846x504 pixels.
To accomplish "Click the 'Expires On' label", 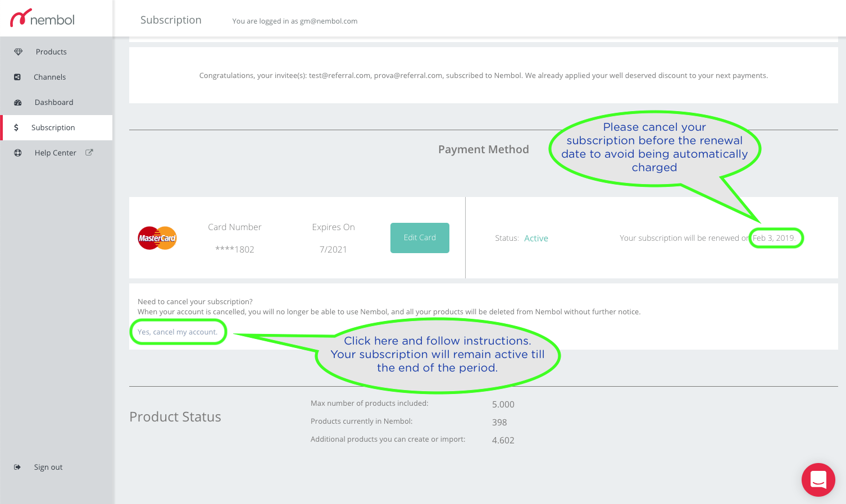I will (x=334, y=227).
